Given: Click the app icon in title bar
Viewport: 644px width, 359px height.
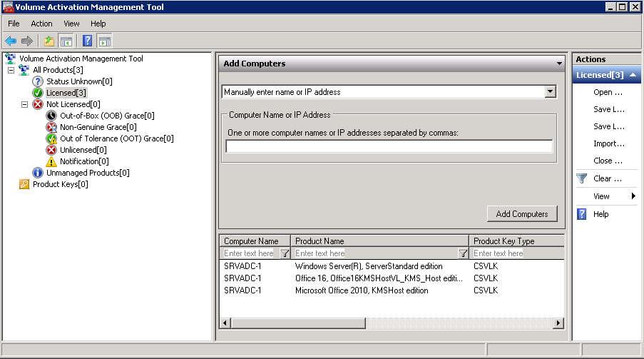Looking at the screenshot, I should tap(8, 7).
